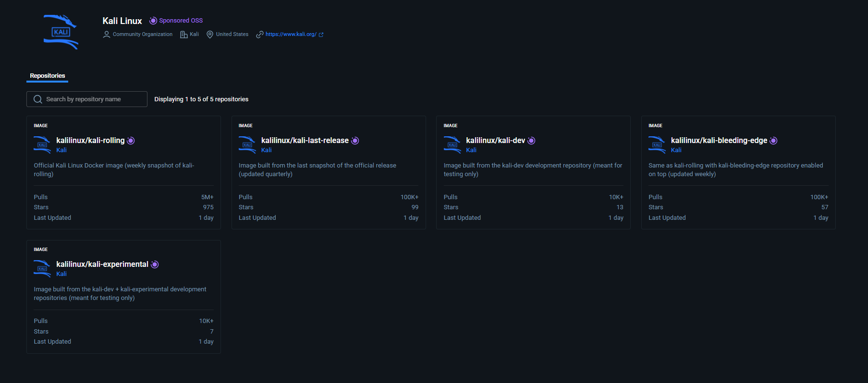Click the building icon beside Kali
Image resolution: width=868 pixels, height=383 pixels.
click(183, 35)
